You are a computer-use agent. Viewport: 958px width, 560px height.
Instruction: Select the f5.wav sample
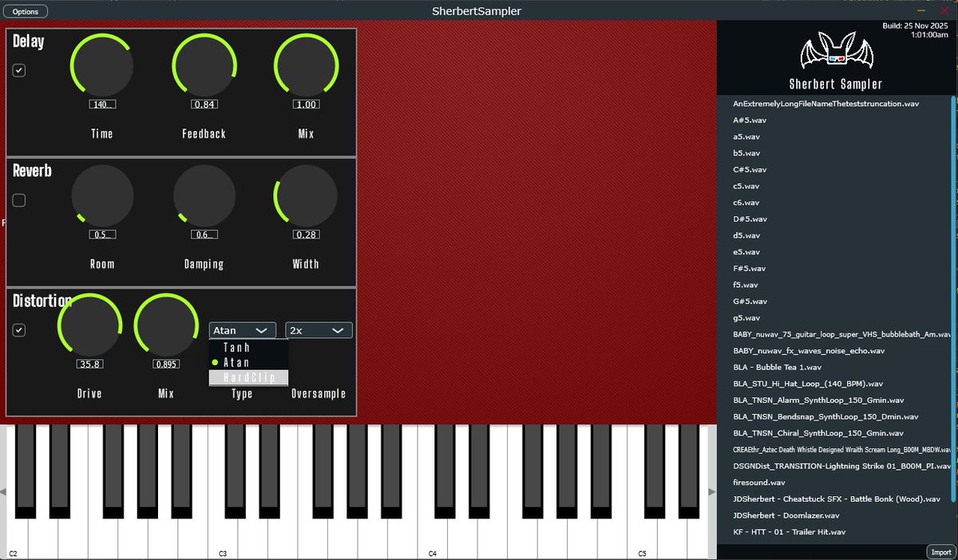click(834, 285)
